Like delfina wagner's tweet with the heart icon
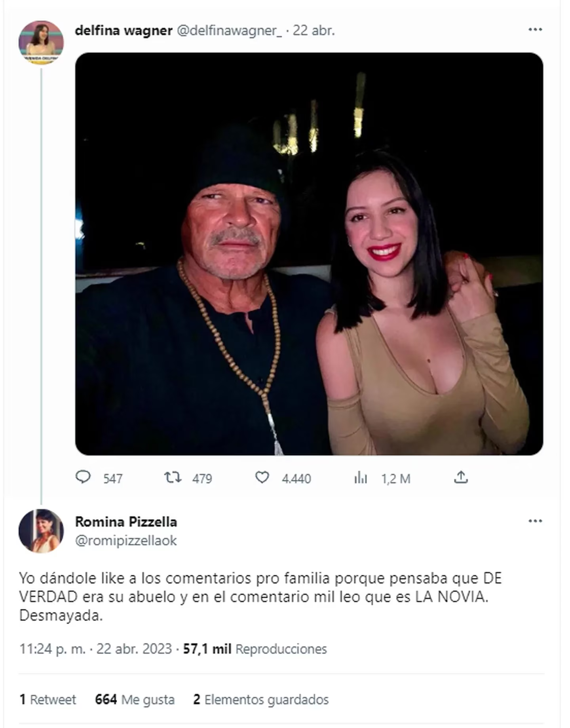The height and width of the screenshot is (728, 570). (x=262, y=477)
